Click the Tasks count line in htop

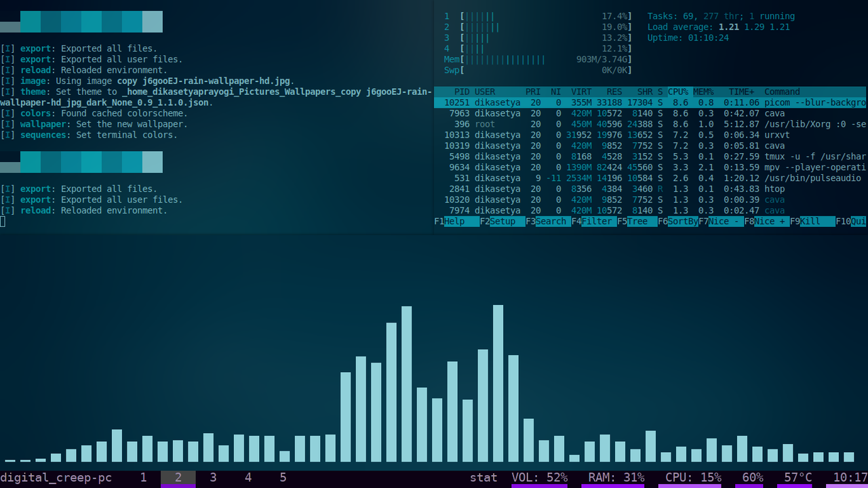tap(721, 16)
